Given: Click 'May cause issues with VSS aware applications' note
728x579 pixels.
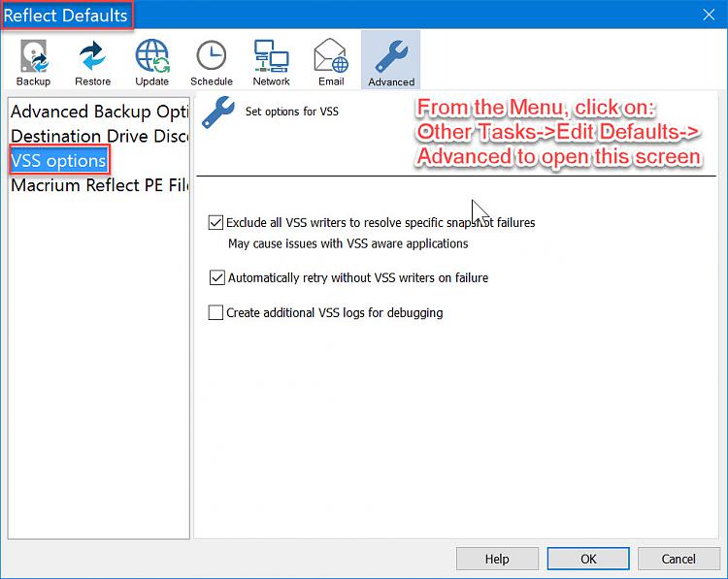Looking at the screenshot, I should [x=348, y=243].
